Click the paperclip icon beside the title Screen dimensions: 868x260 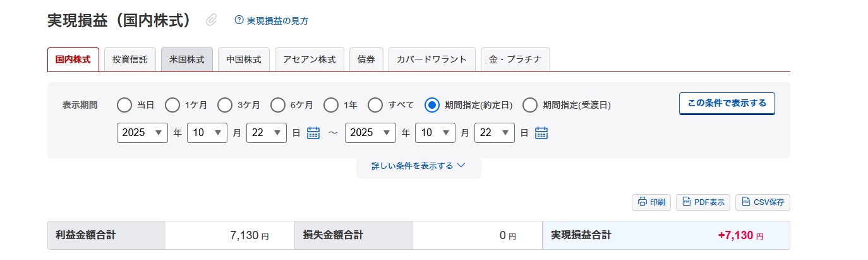212,20
